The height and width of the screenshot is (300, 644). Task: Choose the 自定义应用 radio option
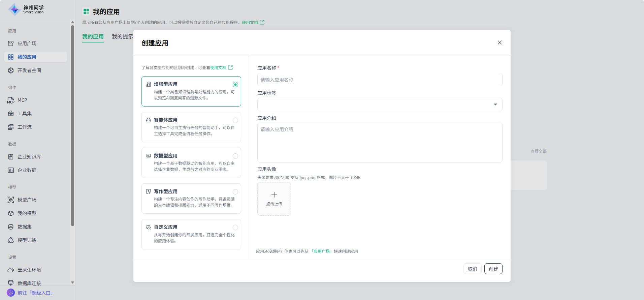(x=235, y=228)
